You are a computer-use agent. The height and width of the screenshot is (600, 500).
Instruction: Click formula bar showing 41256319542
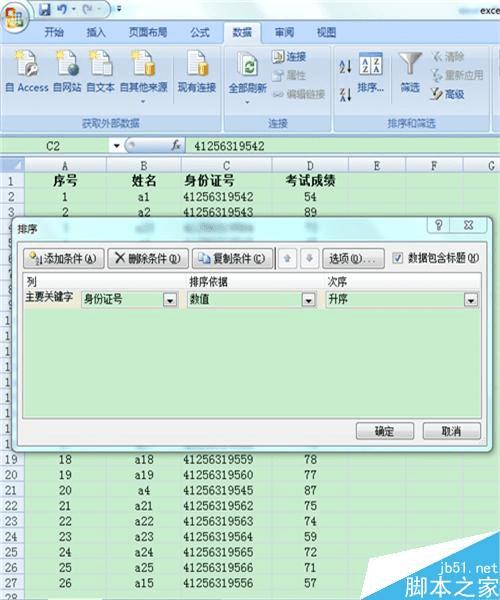tap(340, 146)
